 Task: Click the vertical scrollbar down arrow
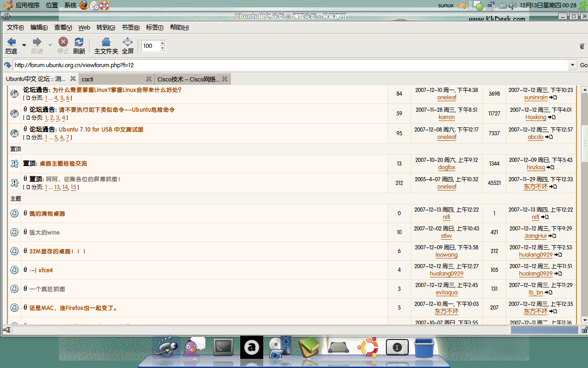[585, 320]
